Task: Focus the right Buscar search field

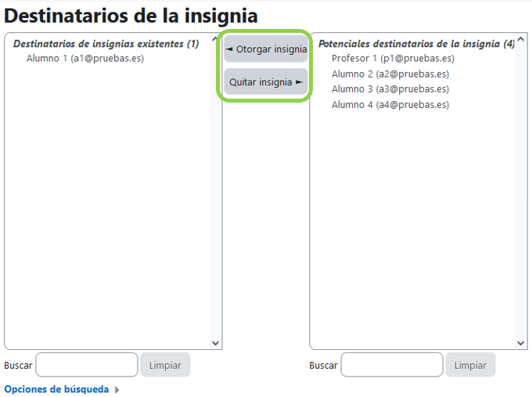Action: click(x=392, y=365)
